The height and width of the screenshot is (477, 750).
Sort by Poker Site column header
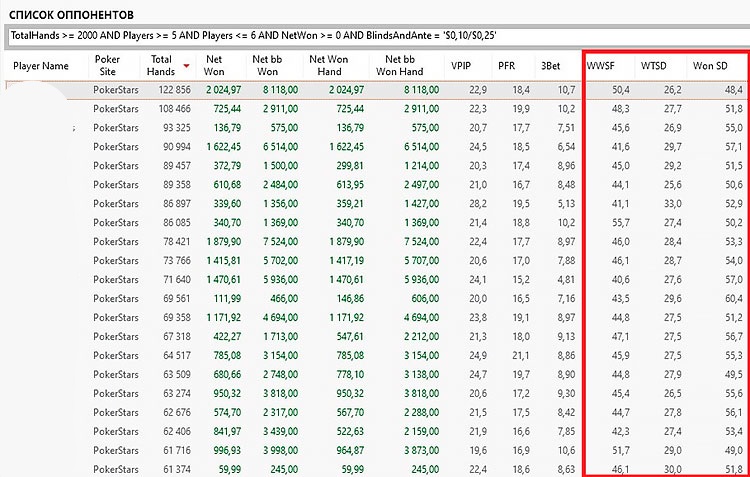point(107,66)
